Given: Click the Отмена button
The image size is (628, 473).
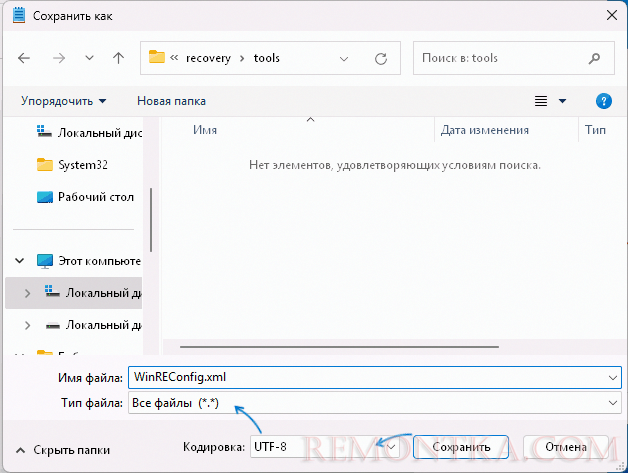Looking at the screenshot, I should coord(566,447).
